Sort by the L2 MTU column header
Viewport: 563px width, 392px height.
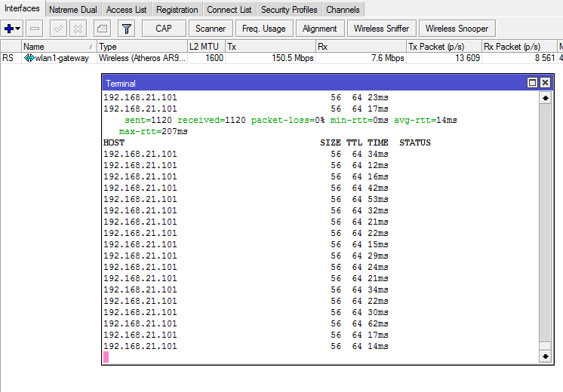coord(207,47)
